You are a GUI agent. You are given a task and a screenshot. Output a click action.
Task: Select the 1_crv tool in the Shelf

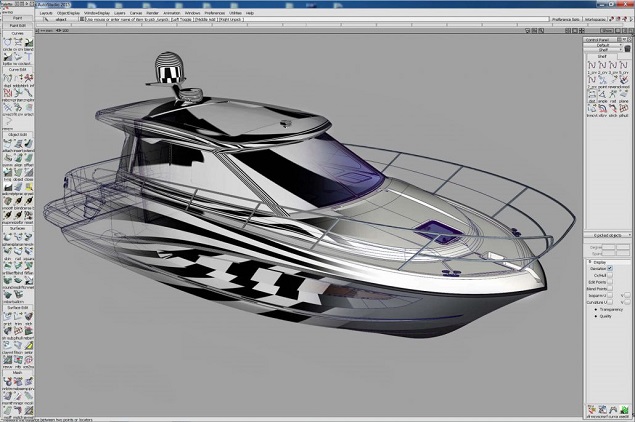click(591, 64)
